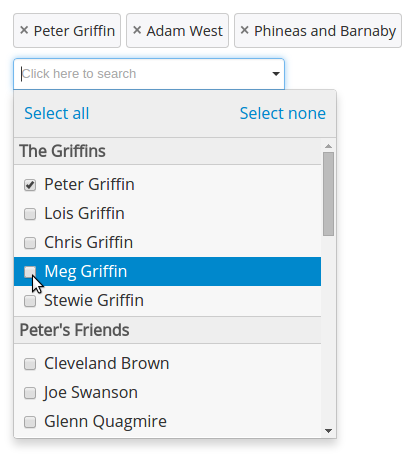Click The Griffins group header
Screen dimensions: 417x458
[x=167, y=151]
